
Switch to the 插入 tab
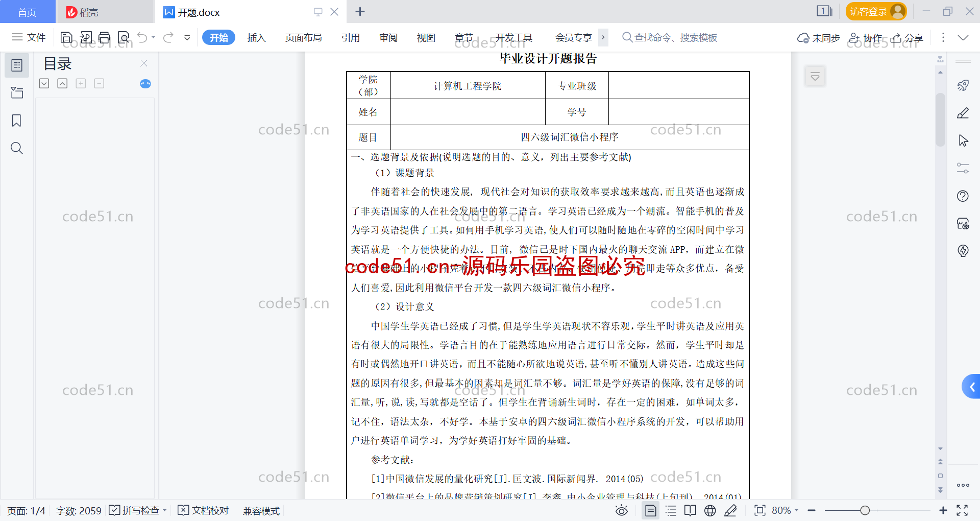[256, 37]
